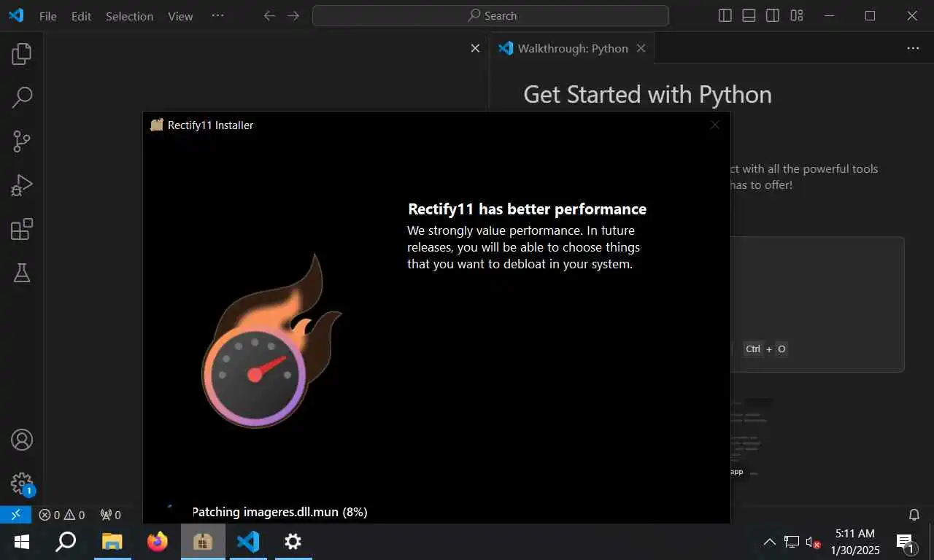
Task: Open the Extensions view
Action: tap(22, 229)
